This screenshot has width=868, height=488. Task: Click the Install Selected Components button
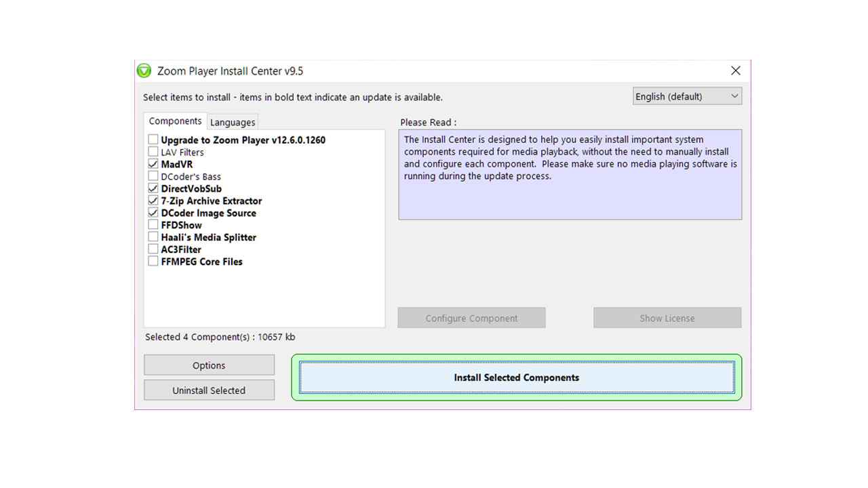(x=517, y=378)
